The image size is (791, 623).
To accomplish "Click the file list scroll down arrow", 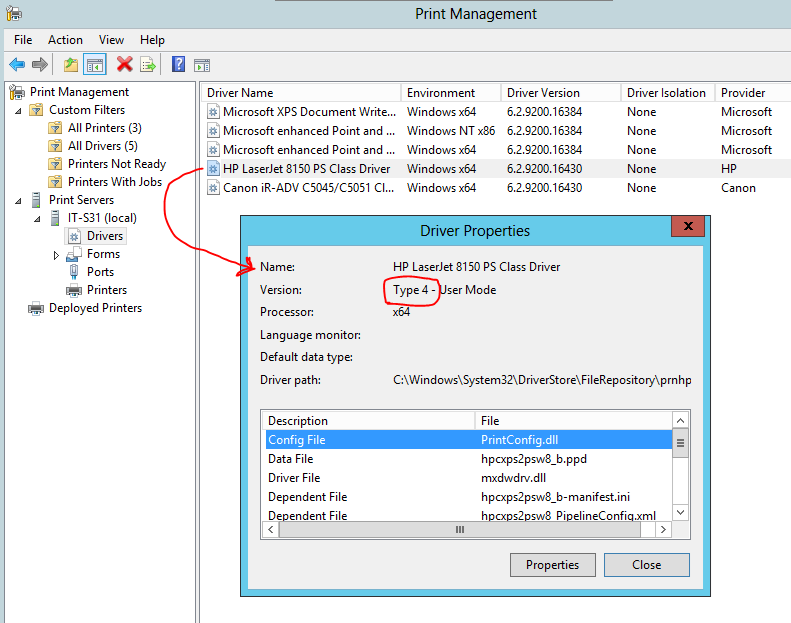I will click(681, 513).
